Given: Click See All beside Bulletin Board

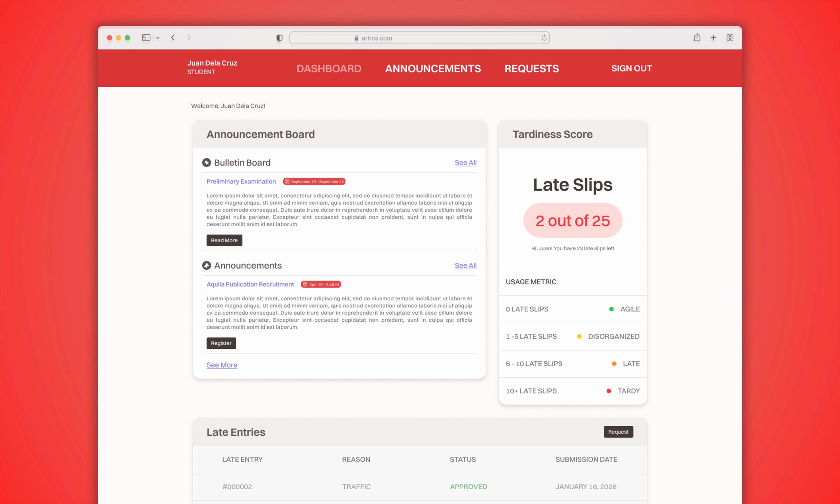Looking at the screenshot, I should [465, 163].
